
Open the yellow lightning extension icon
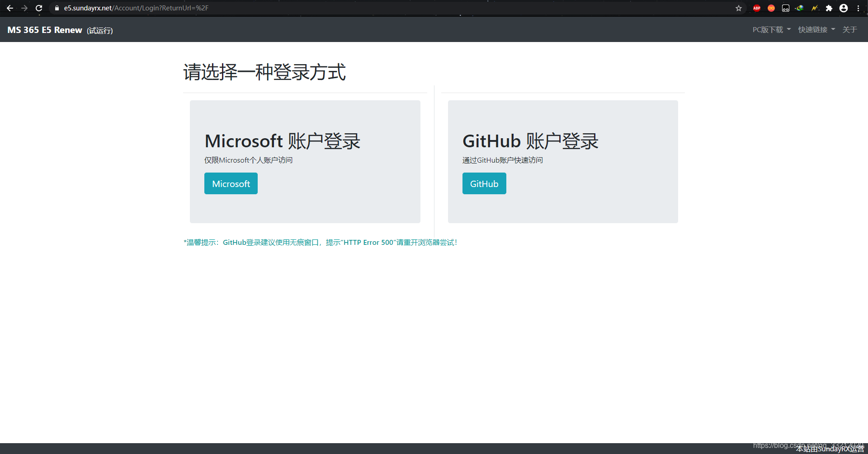[815, 8]
